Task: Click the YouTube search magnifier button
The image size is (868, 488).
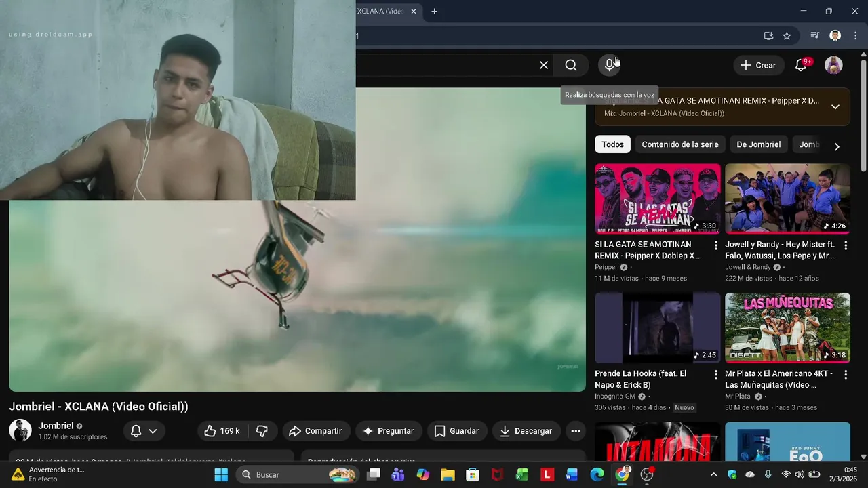Action: point(571,65)
